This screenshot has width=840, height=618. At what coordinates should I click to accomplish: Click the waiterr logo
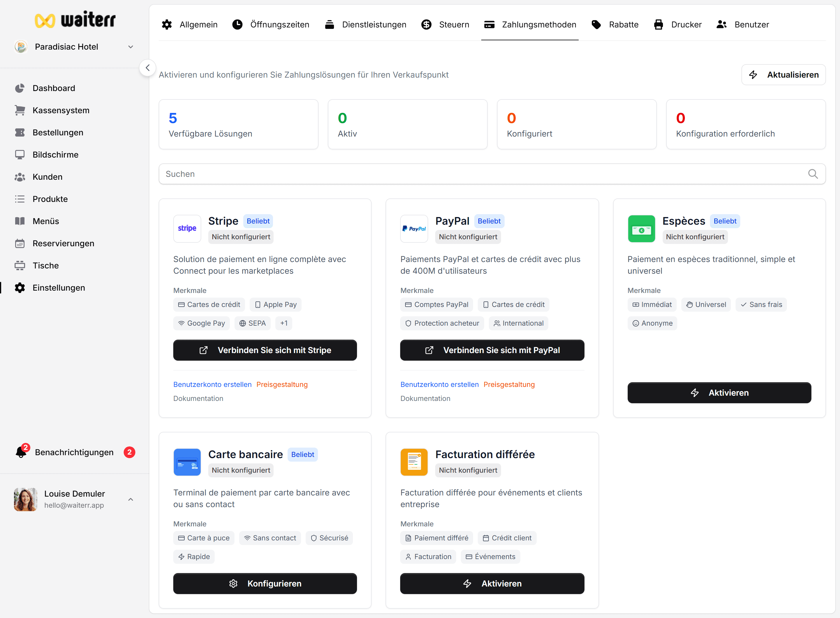tap(75, 20)
